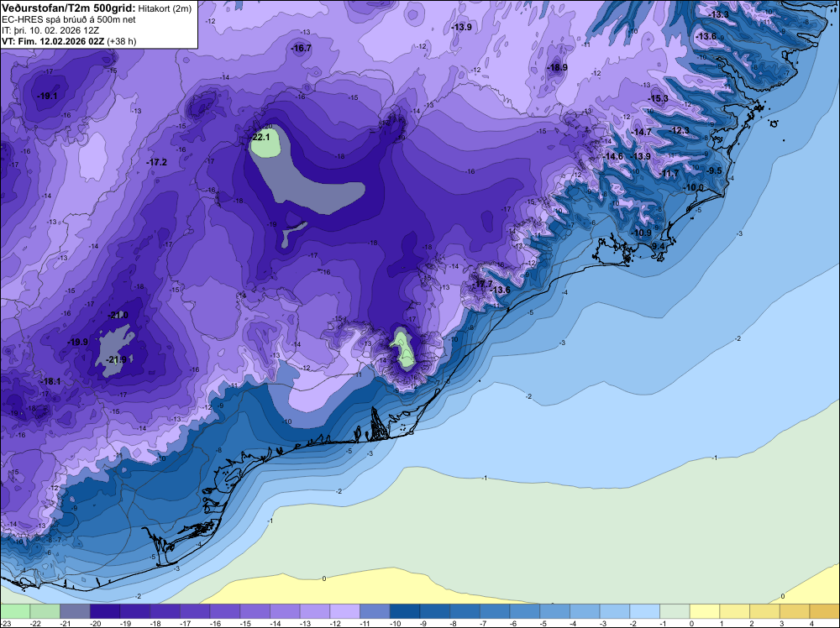
Task: Select the light green legend swatch for -23
Action: click(15, 611)
